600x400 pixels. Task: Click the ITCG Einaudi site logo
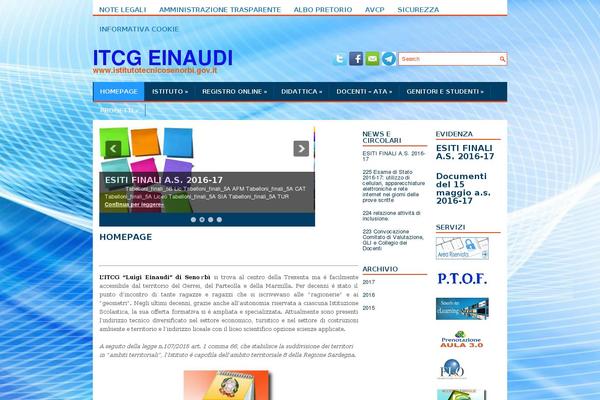(x=163, y=60)
